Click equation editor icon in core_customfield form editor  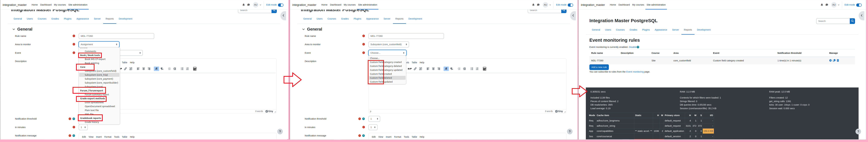coord(485,69)
